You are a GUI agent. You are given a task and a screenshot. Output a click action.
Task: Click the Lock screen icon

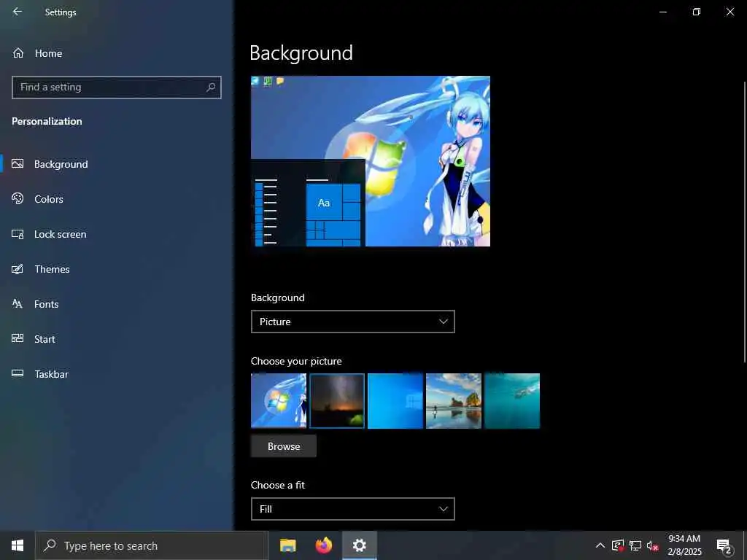(18, 234)
